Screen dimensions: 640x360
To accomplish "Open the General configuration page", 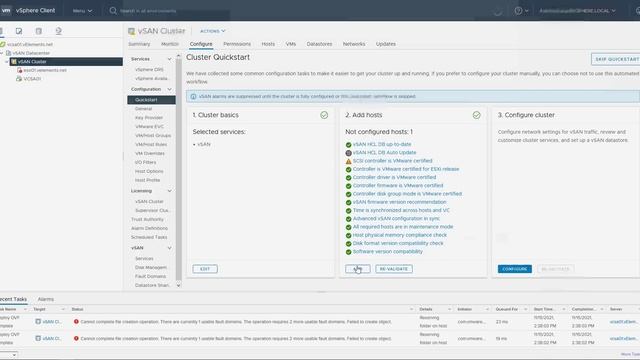I will tap(143, 109).
